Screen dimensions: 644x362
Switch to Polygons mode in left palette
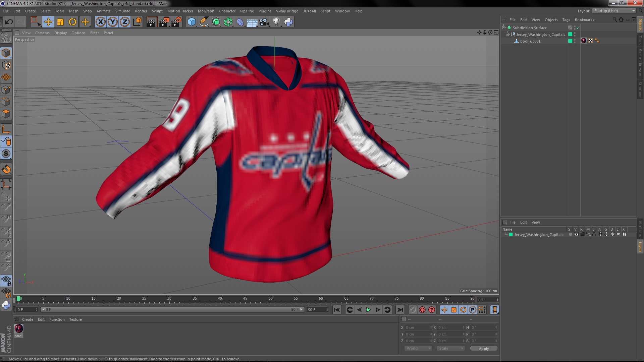(6, 114)
